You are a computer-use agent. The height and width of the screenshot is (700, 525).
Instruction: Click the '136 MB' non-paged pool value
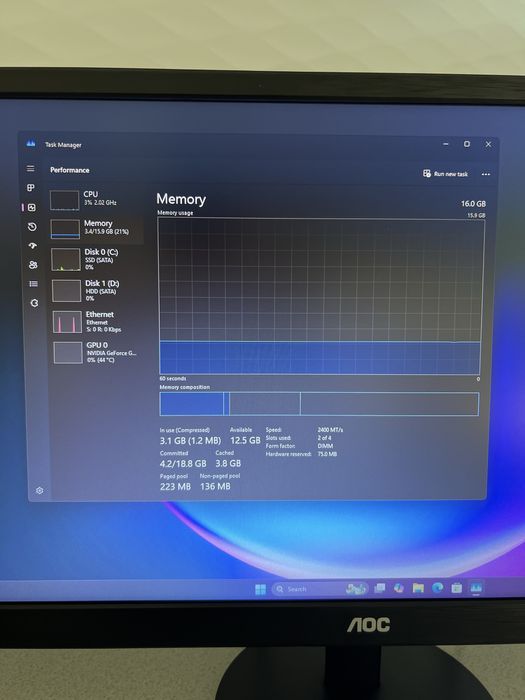(x=215, y=487)
